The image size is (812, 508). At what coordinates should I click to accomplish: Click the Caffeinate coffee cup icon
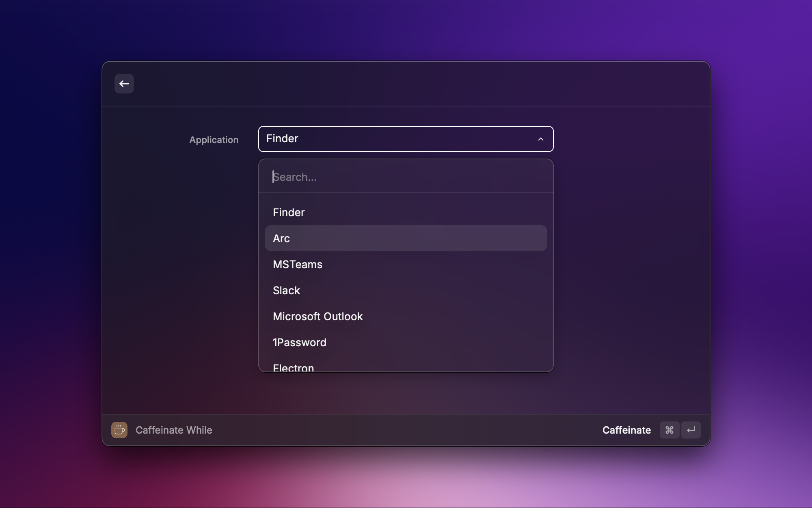click(x=119, y=430)
